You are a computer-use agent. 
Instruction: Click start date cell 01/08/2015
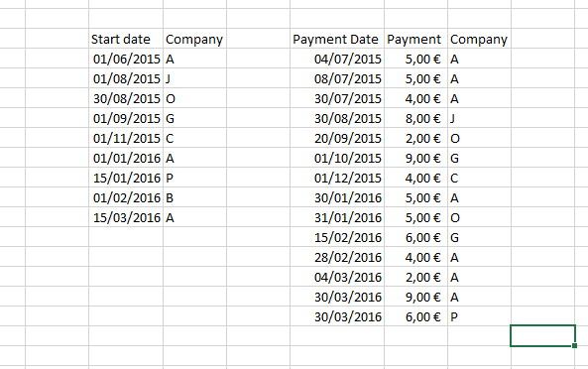pyautogui.click(x=126, y=78)
